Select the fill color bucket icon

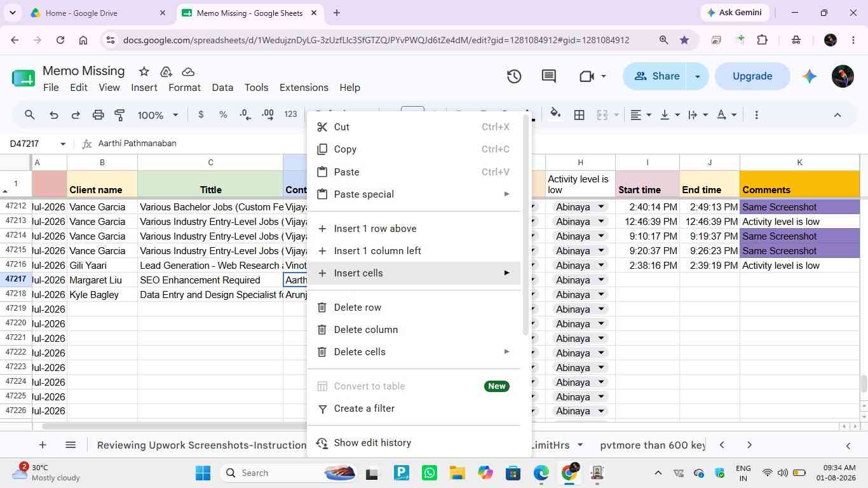pyautogui.click(x=555, y=114)
